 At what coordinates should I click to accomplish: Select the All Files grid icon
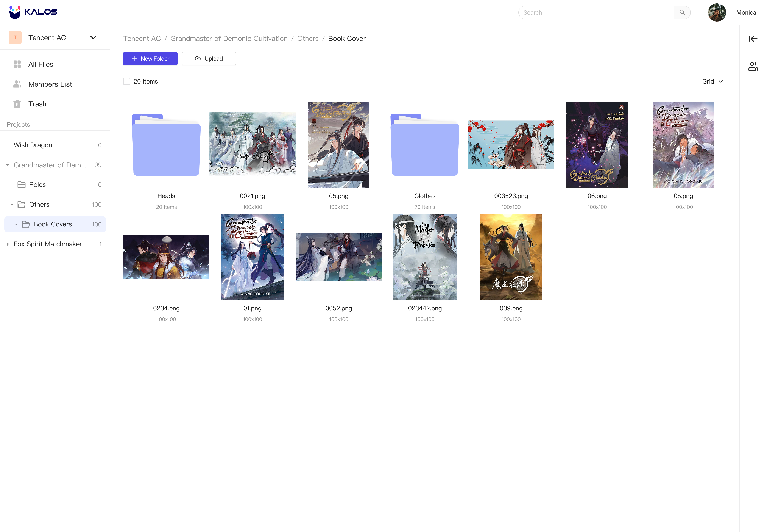pos(17,64)
